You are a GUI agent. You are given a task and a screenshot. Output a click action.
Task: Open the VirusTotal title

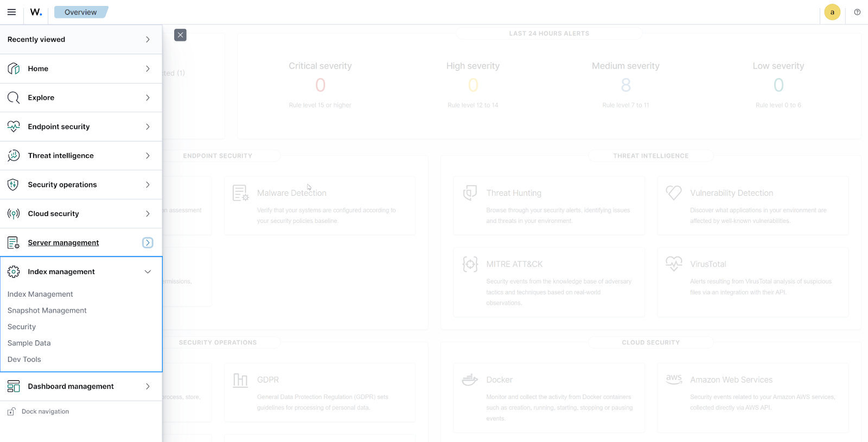pyautogui.click(x=708, y=264)
